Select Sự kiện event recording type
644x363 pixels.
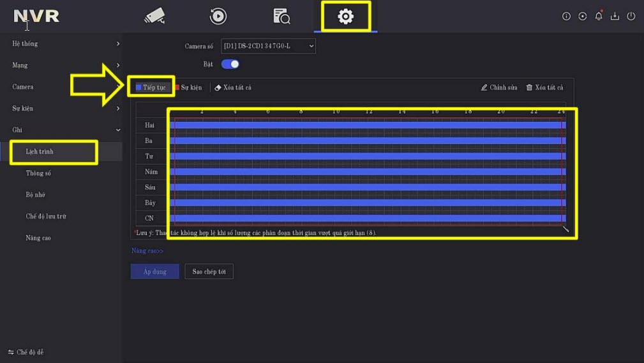(x=189, y=88)
